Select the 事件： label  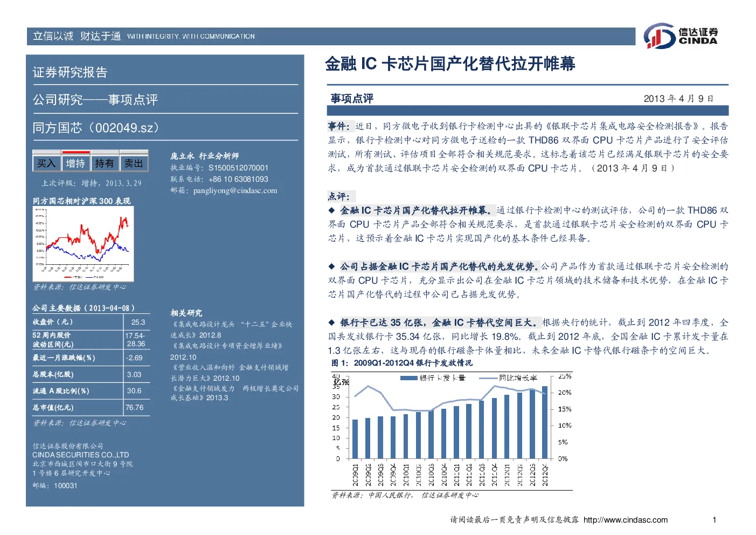[339, 126]
